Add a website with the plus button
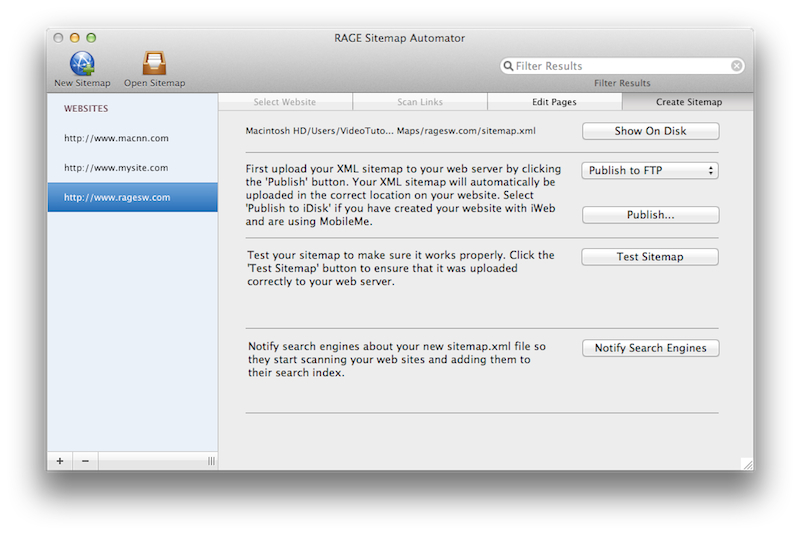Screen dimensions: 800x535 click(x=60, y=461)
